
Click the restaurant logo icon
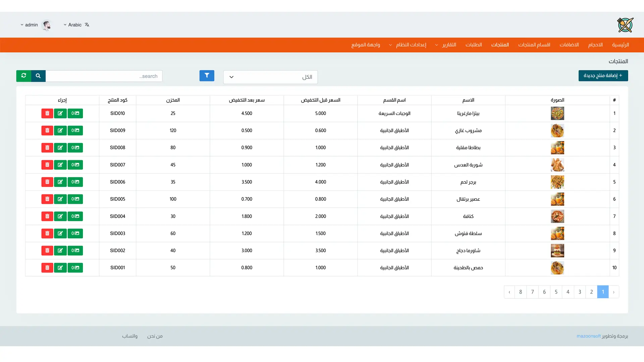[625, 25]
